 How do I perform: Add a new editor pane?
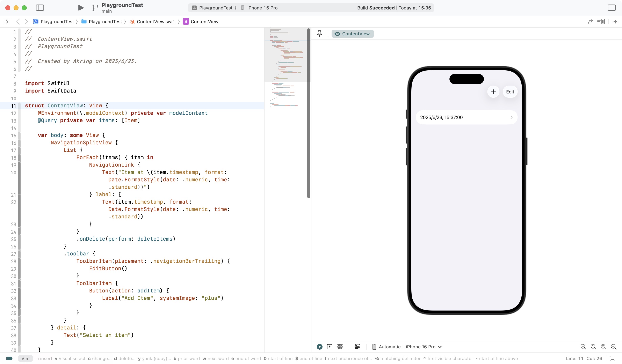point(615,22)
